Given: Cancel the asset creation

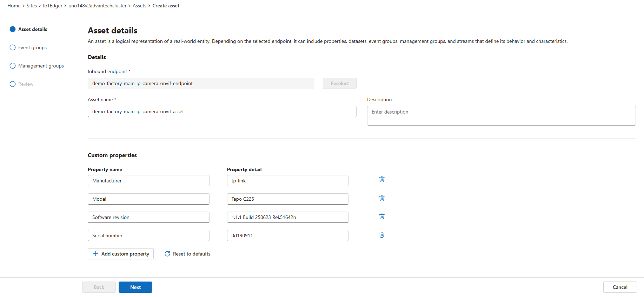Looking at the screenshot, I should coord(620,287).
